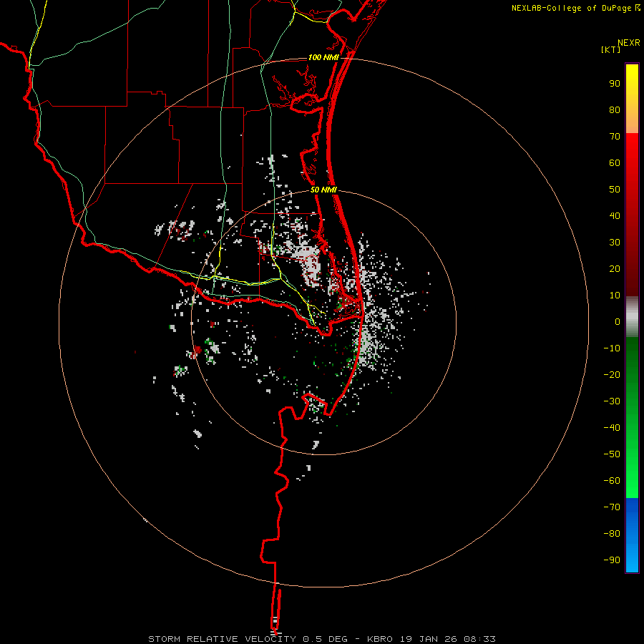Screen dimensions: 644x644
Task: Click the 50 value on the velocity scale
Action: [615, 190]
